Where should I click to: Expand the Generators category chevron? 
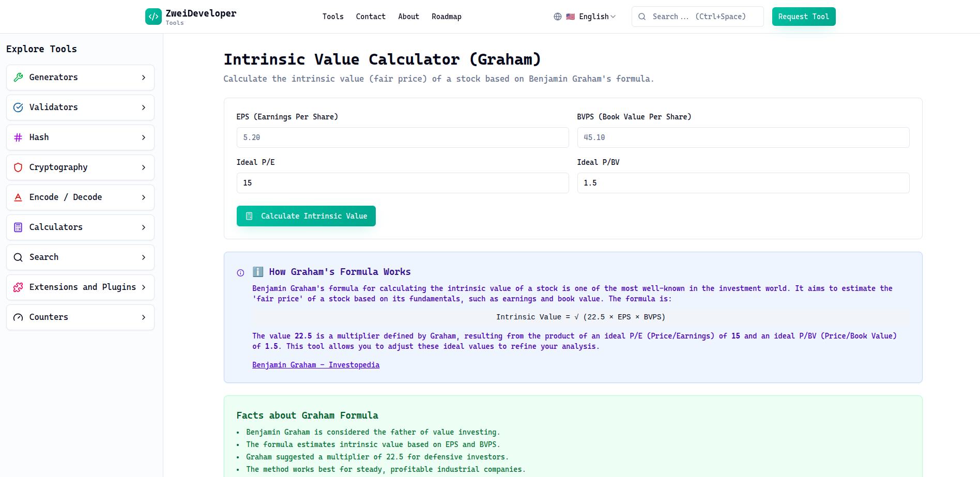point(144,77)
